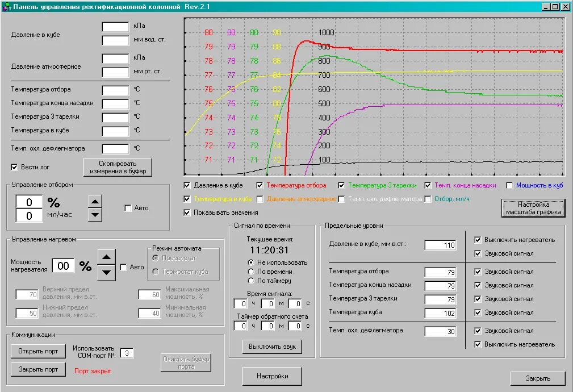Click the Закрыть button

pos(538,378)
